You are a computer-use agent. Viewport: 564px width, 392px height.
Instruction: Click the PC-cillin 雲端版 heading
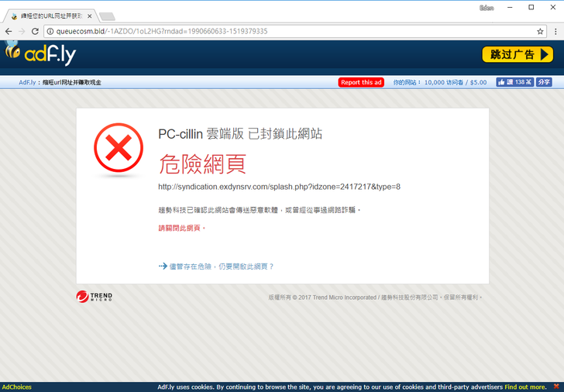coord(240,134)
